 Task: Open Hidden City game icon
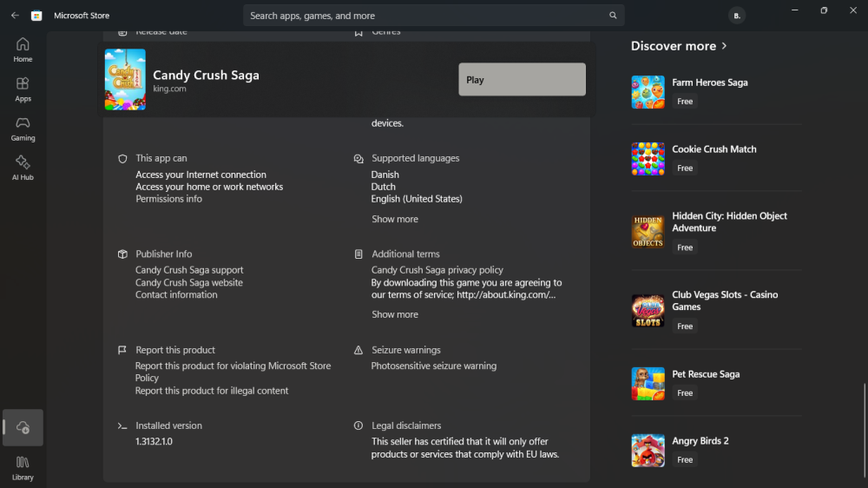click(x=648, y=231)
